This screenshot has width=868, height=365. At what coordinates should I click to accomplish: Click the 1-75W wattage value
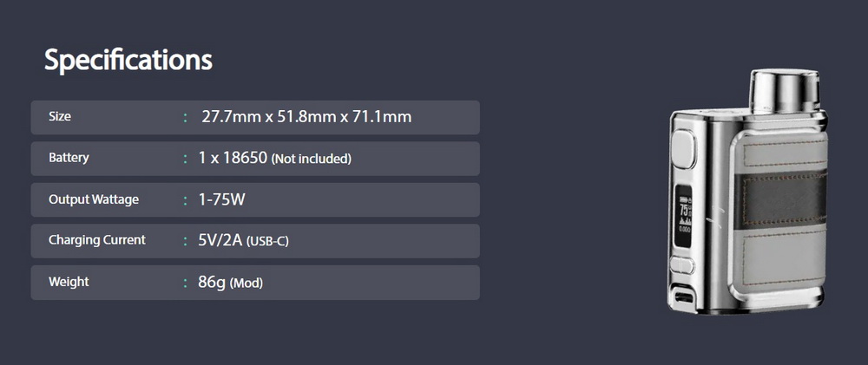221,199
